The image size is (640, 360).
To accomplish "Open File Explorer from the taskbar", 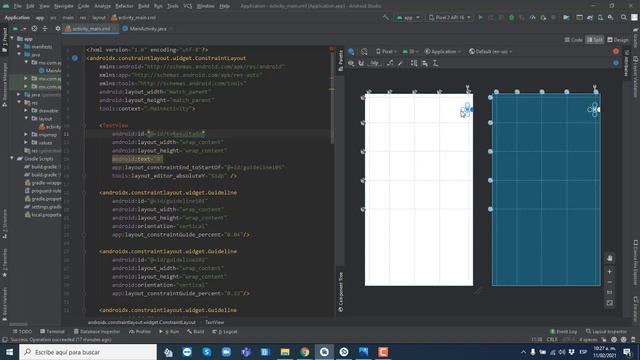I will click(x=285, y=352).
